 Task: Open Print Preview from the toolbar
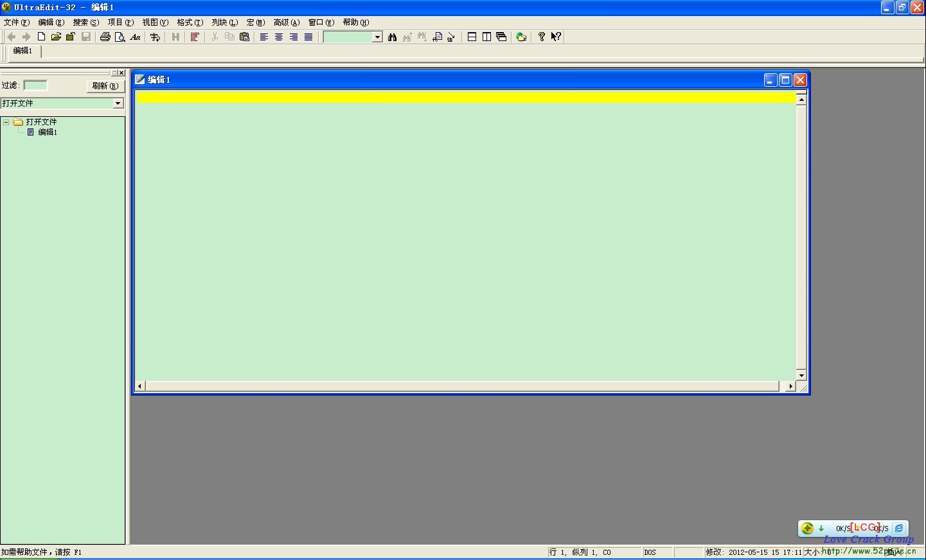[x=120, y=37]
